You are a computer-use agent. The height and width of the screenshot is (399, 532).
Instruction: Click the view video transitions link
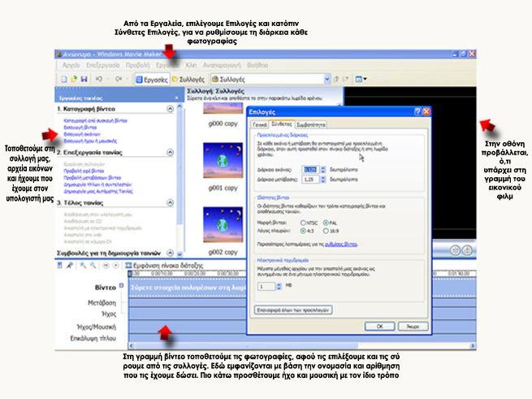93,178
